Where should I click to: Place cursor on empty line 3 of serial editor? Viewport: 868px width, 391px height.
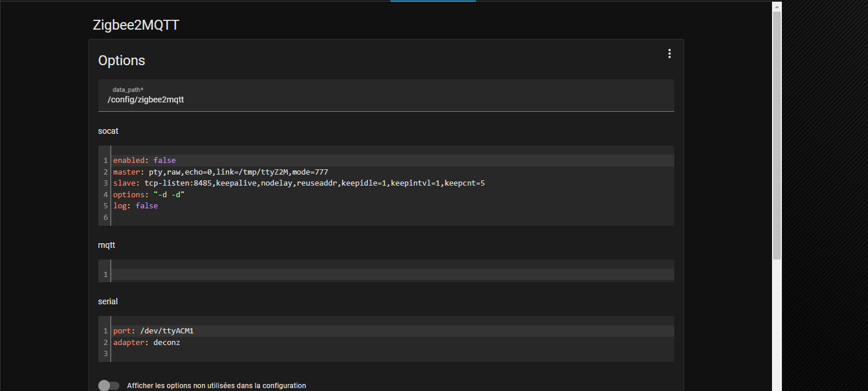[392, 354]
